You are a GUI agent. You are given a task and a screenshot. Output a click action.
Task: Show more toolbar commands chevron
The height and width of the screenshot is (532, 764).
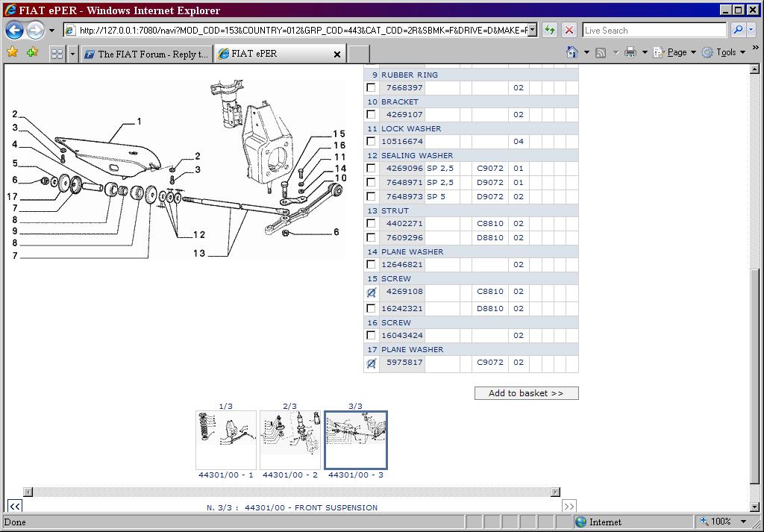tap(756, 48)
